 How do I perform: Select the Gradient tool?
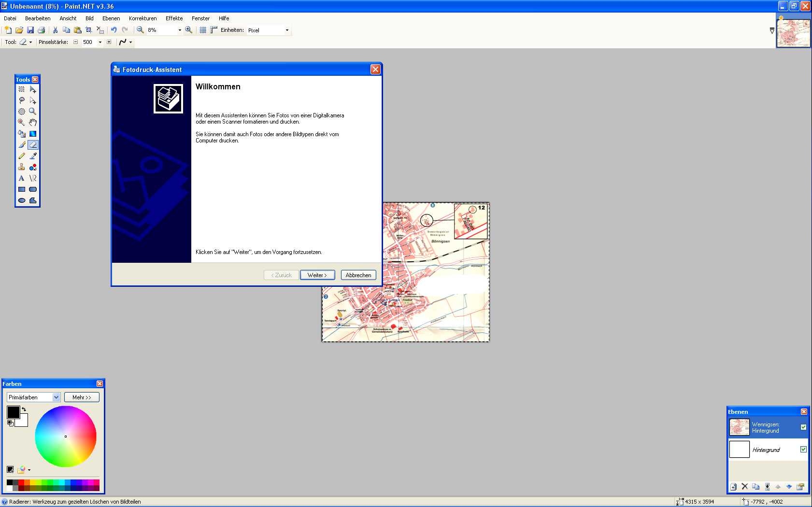33,134
